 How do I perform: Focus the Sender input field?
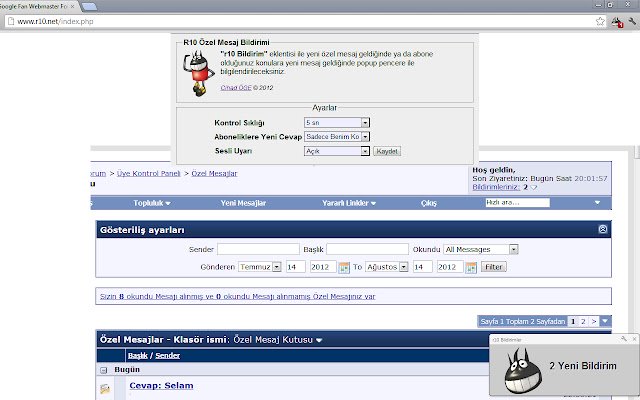click(x=258, y=249)
